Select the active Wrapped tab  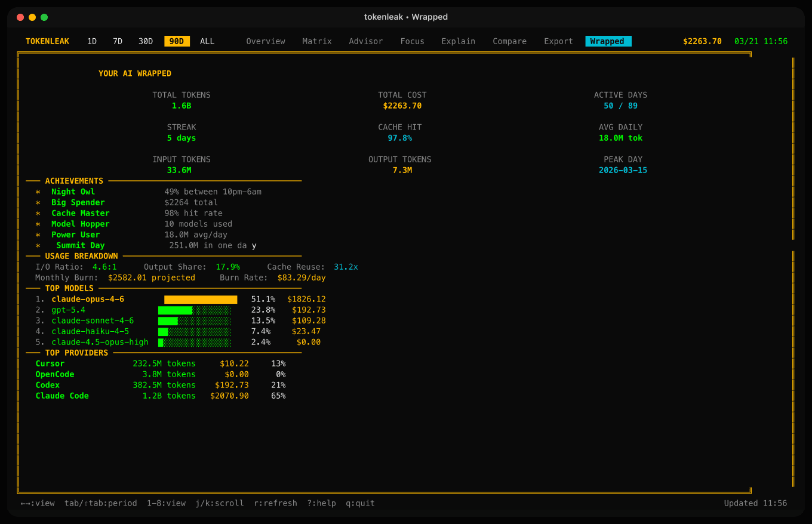pyautogui.click(x=608, y=41)
